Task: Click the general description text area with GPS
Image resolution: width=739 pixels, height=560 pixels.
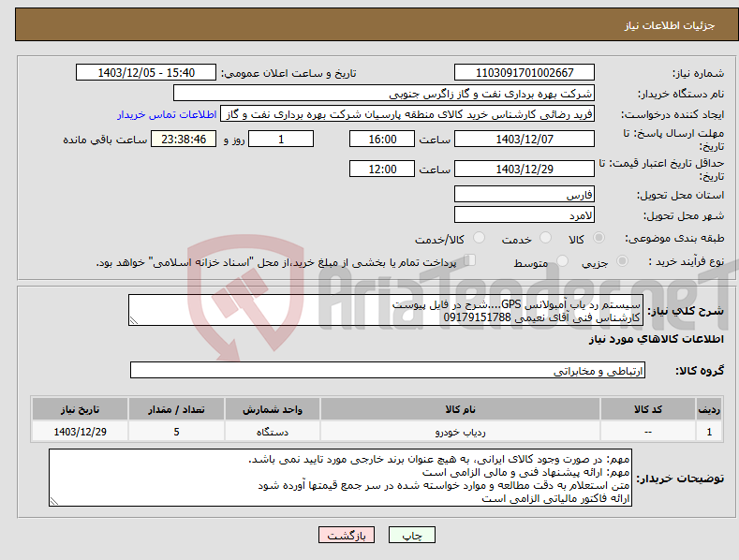Action: 386,310
